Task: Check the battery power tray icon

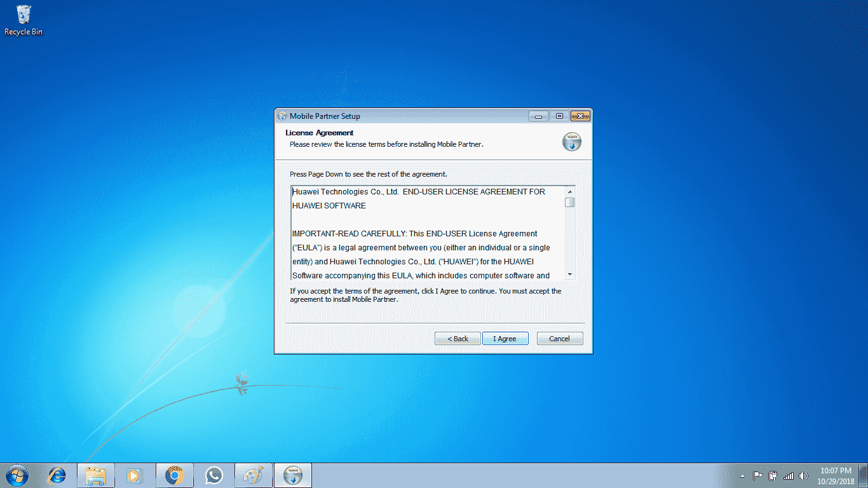Action: click(773, 476)
